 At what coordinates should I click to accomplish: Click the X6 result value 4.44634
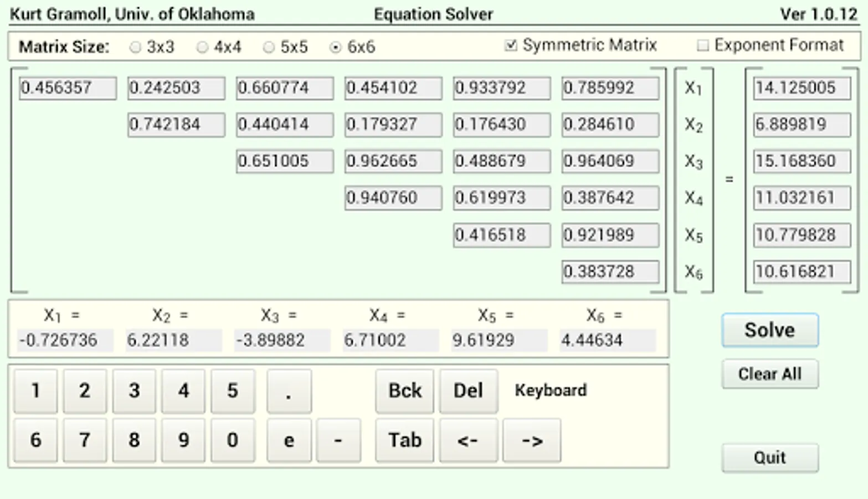pos(608,340)
